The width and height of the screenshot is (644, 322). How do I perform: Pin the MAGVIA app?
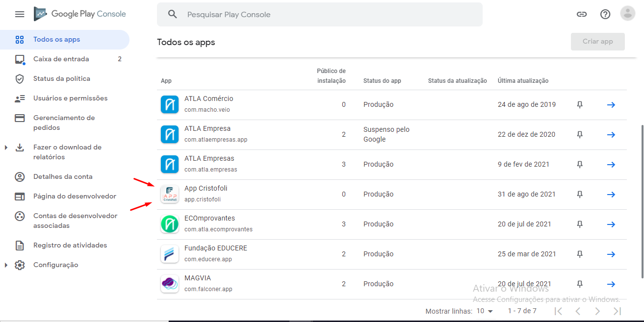(x=580, y=284)
